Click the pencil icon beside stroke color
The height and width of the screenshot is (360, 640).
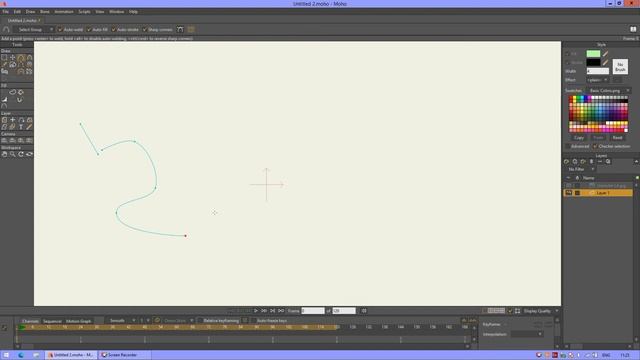[605, 62]
